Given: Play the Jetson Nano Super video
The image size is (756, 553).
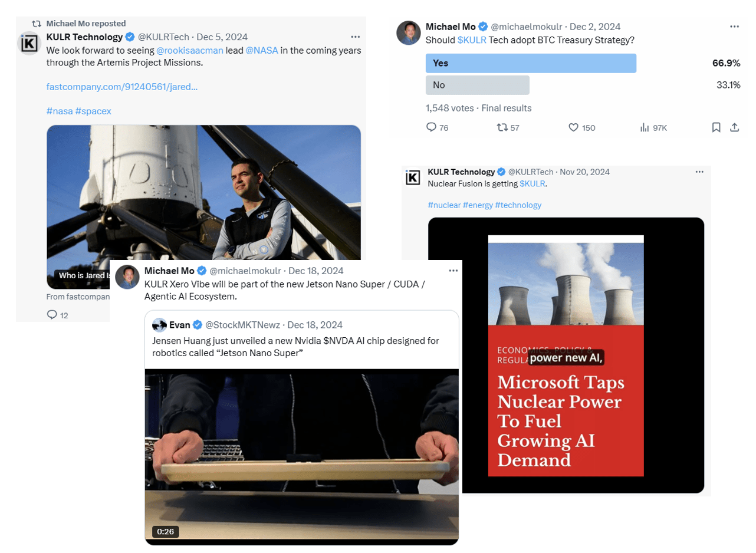Looking at the screenshot, I should coord(301,455).
